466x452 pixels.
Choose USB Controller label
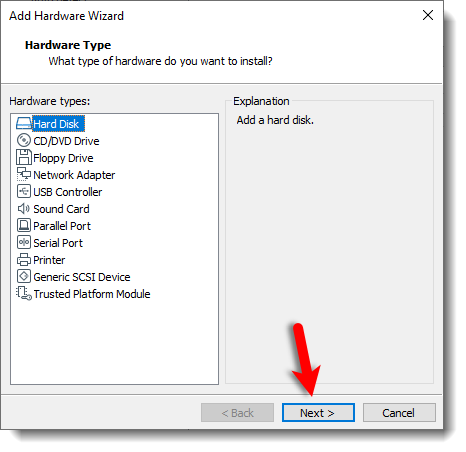68,192
